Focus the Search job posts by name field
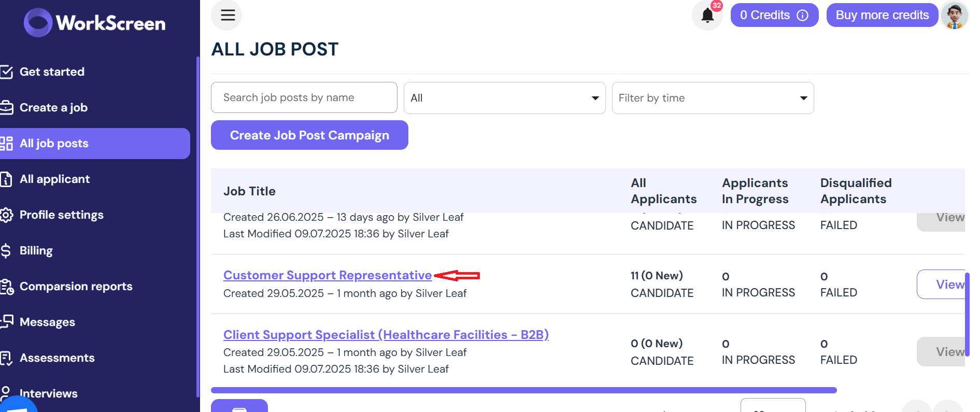Viewport: 980px width, 412px height. pyautogui.click(x=304, y=97)
